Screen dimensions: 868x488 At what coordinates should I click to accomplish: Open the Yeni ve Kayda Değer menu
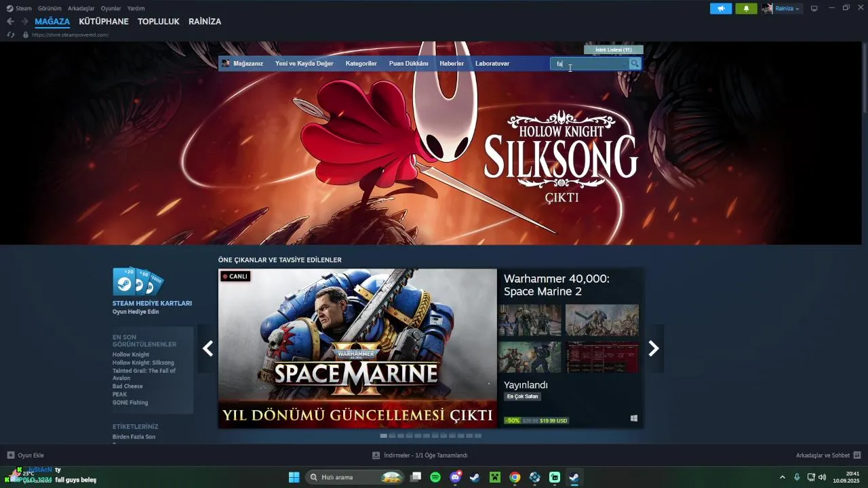click(304, 64)
